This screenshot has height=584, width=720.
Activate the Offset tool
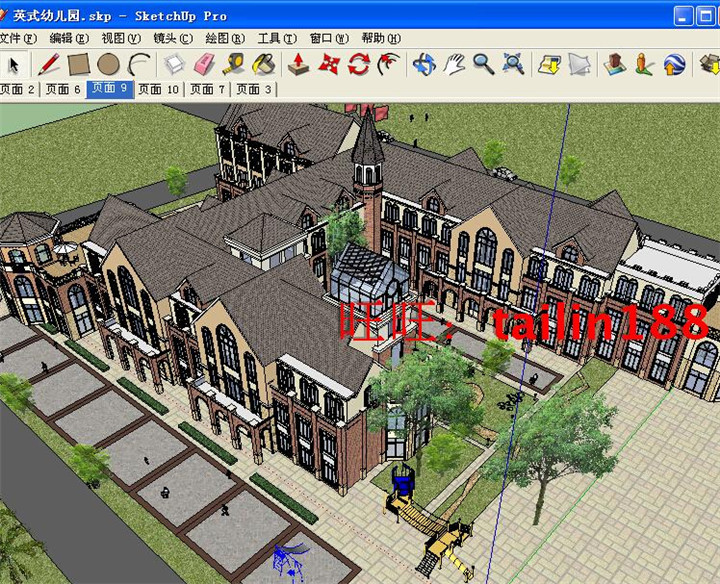coord(388,64)
